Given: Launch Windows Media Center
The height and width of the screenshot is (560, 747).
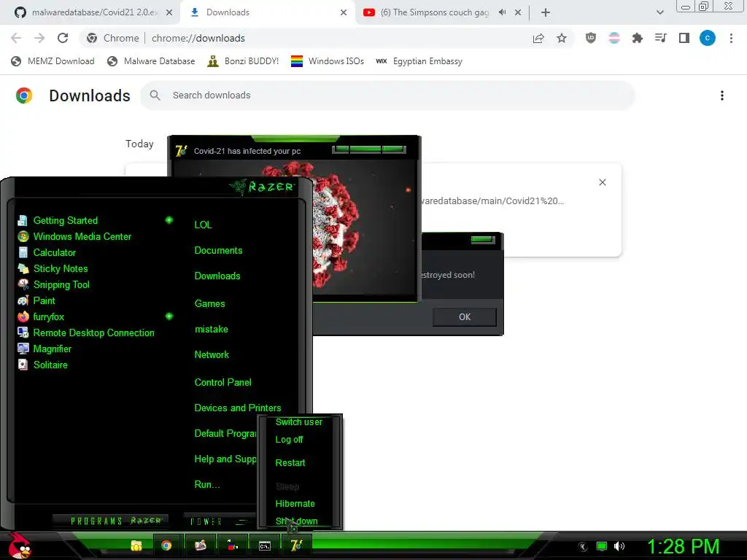Looking at the screenshot, I should (x=82, y=237).
